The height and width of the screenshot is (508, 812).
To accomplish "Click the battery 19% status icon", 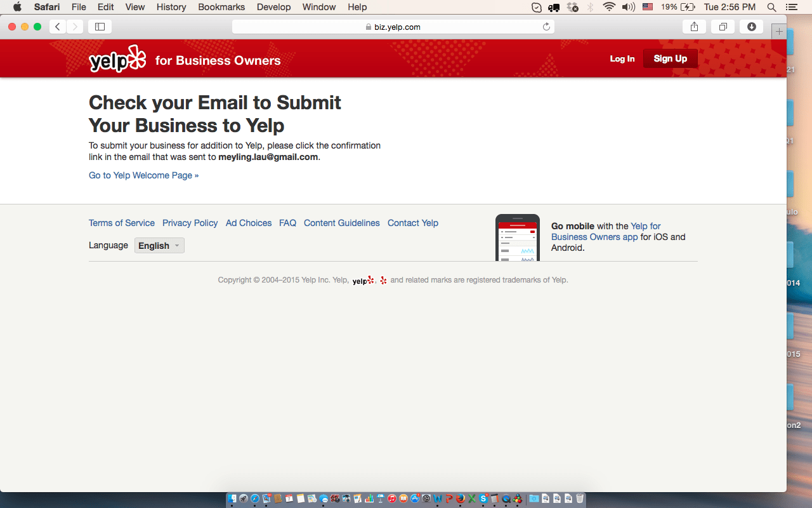I will pyautogui.click(x=678, y=7).
